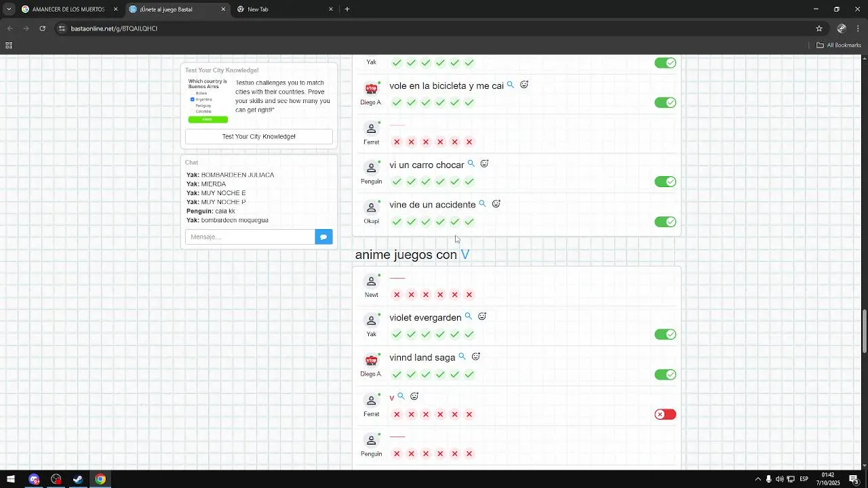868x488 pixels.
Task: Open the 'All Bookmarks' folder
Action: [x=839, y=45]
